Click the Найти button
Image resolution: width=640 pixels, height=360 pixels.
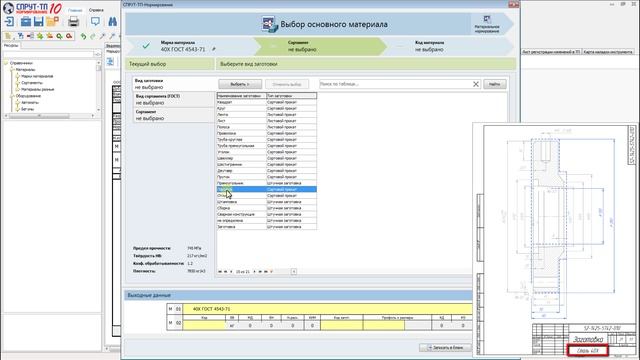pyautogui.click(x=495, y=84)
